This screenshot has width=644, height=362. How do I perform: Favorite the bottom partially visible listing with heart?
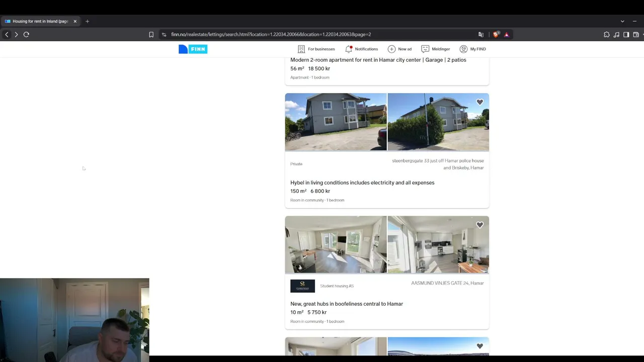point(479,346)
